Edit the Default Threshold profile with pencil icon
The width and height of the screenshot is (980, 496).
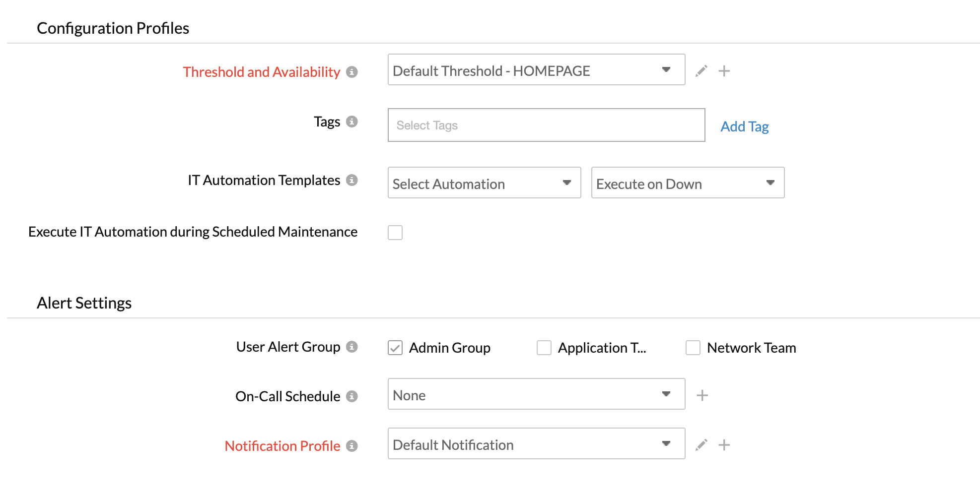(x=701, y=71)
